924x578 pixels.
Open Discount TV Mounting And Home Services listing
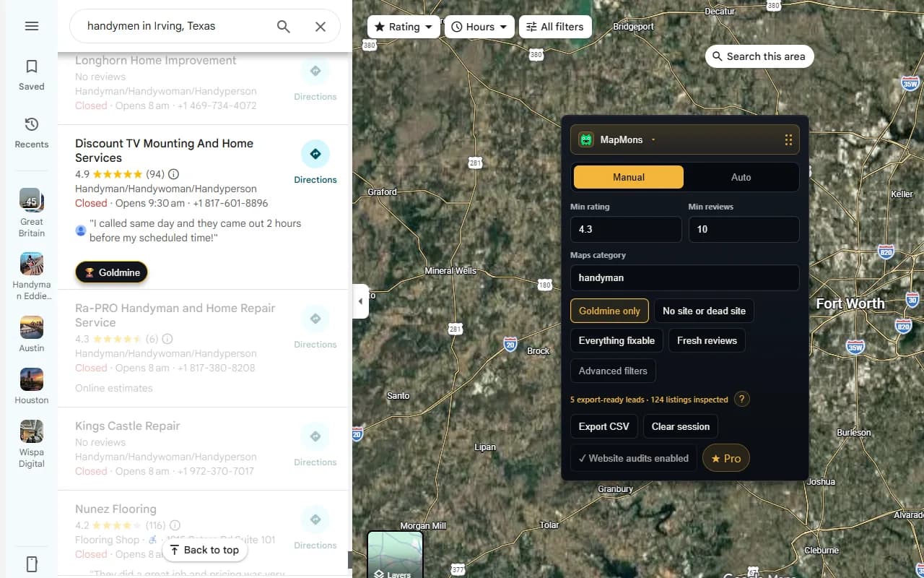[164, 150]
